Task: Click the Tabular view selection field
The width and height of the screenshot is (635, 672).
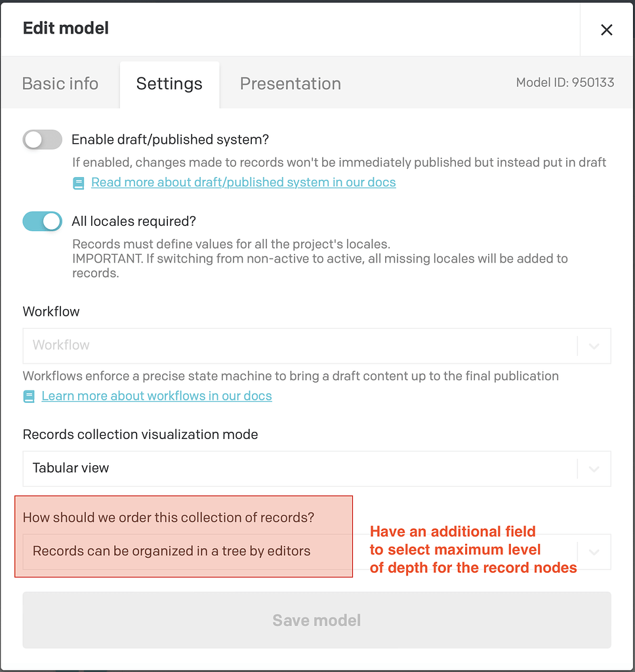Action: [x=317, y=469]
